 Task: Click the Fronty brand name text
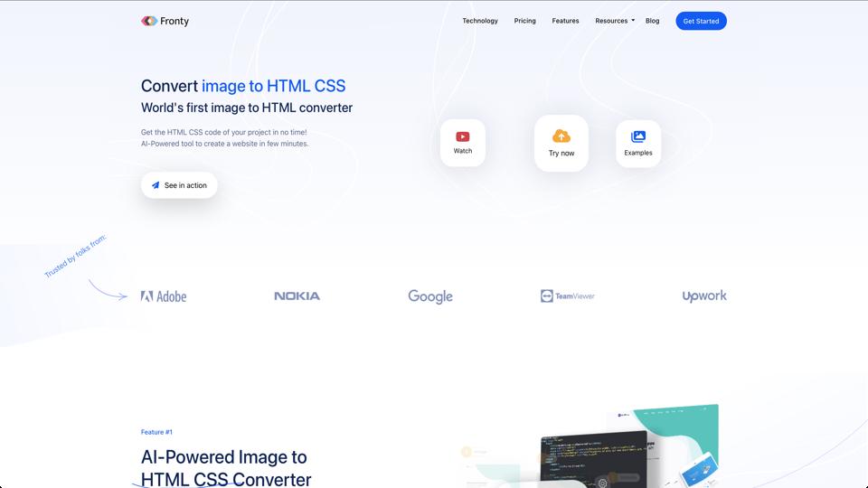(175, 21)
